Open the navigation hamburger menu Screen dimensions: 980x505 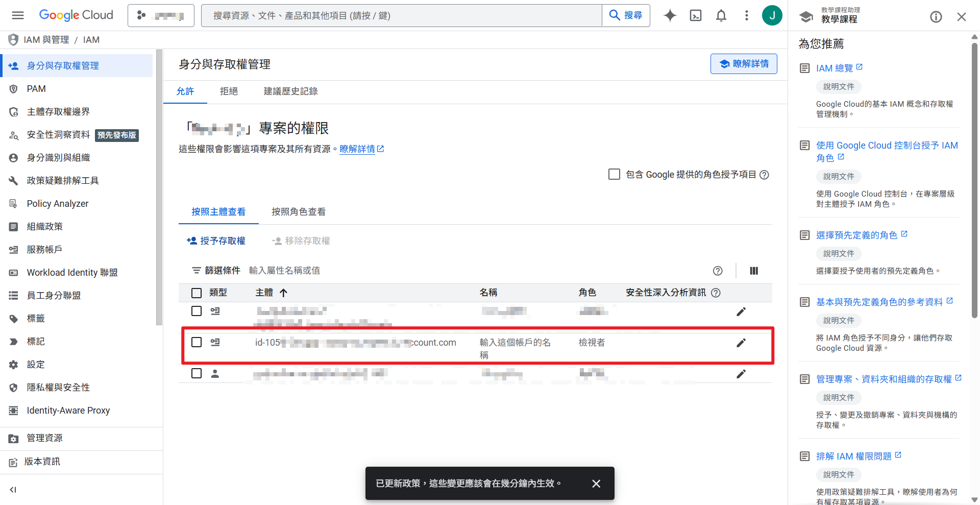17,15
